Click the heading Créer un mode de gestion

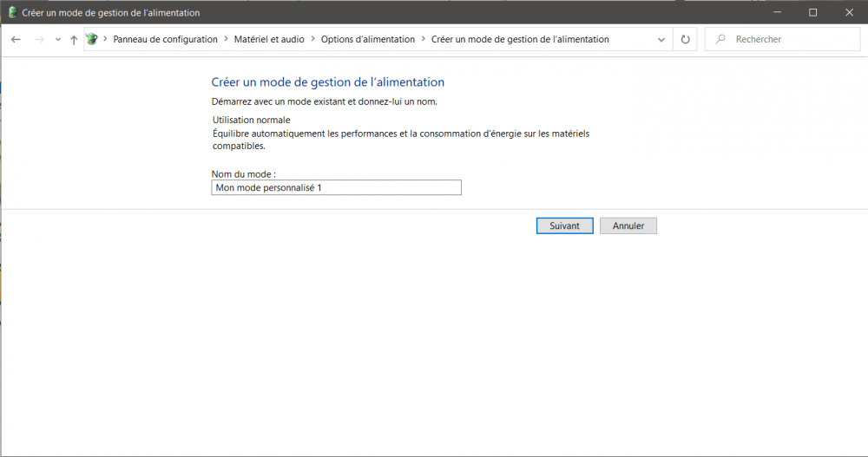pos(328,82)
